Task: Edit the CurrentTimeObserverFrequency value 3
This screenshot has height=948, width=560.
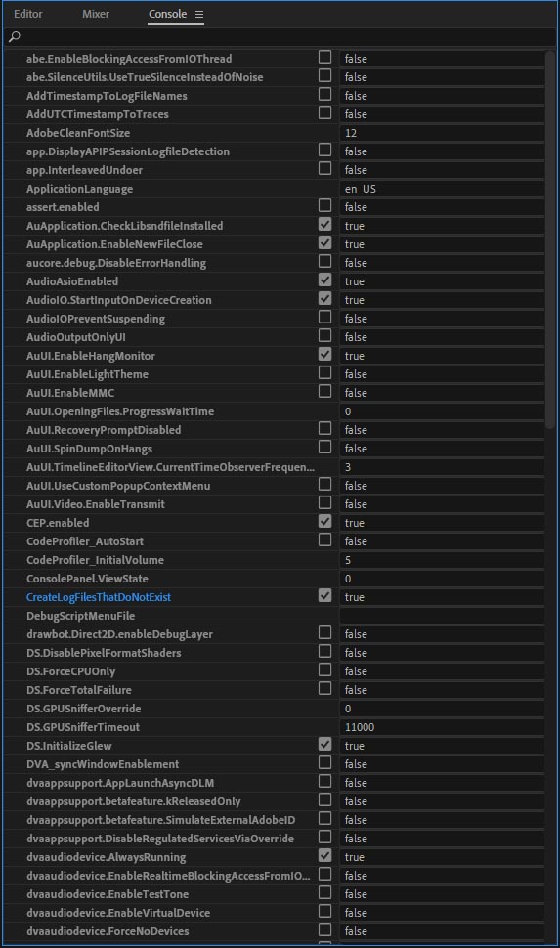Action: (442, 467)
